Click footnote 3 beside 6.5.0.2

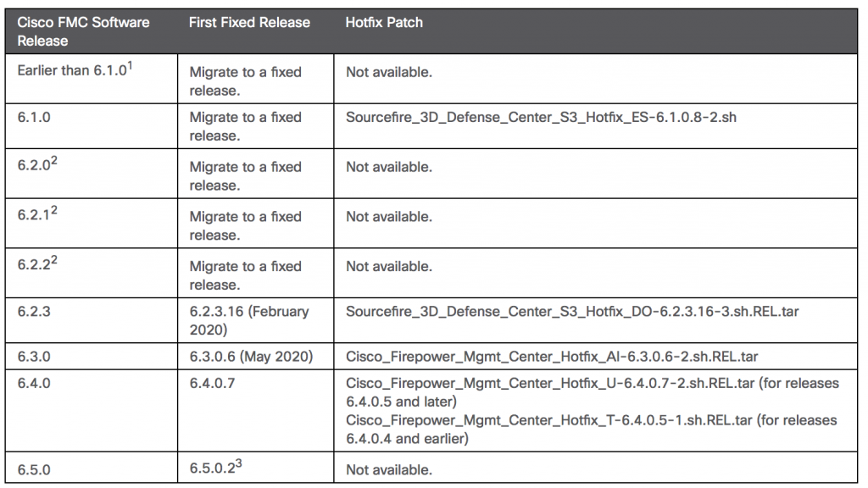tap(238, 463)
